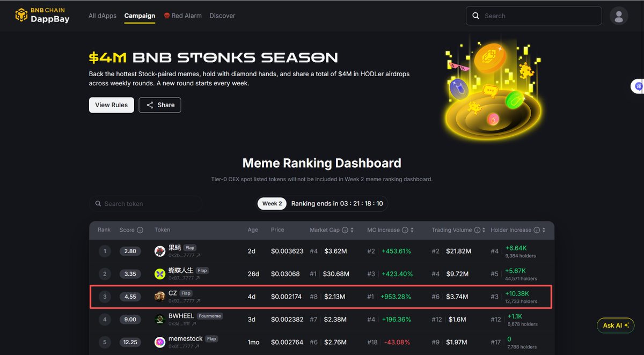Open 0x92...7777 address external link arrow
The image size is (644, 355).
(198, 301)
